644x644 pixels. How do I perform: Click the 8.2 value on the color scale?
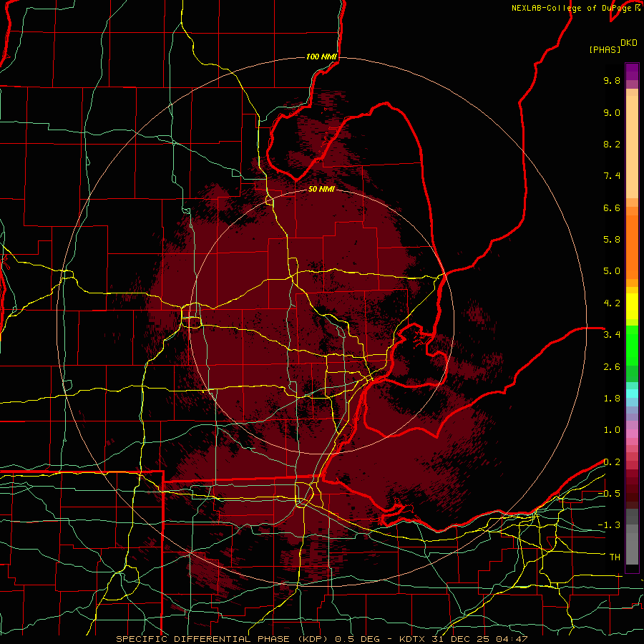(612, 144)
